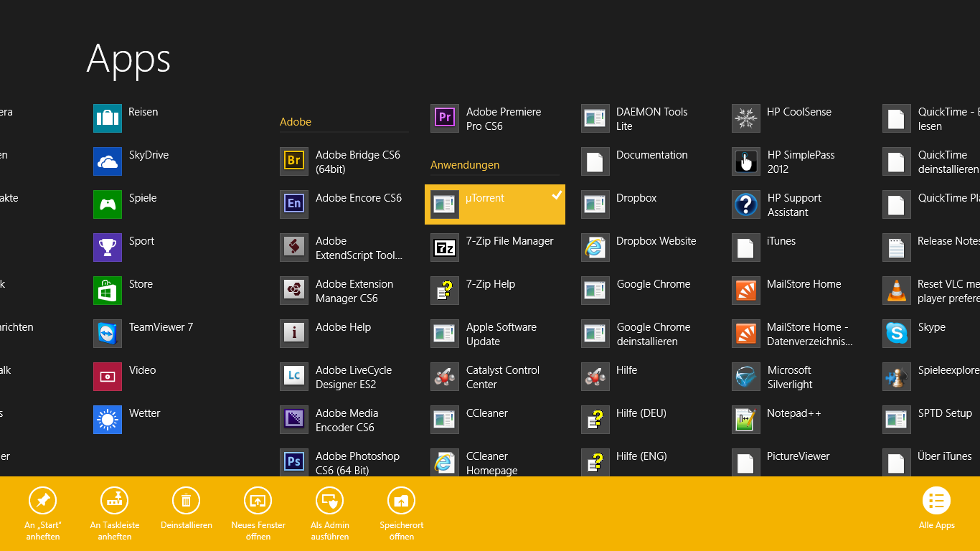Launch MailStore Home icon
The height and width of the screenshot is (551, 980).
(746, 291)
